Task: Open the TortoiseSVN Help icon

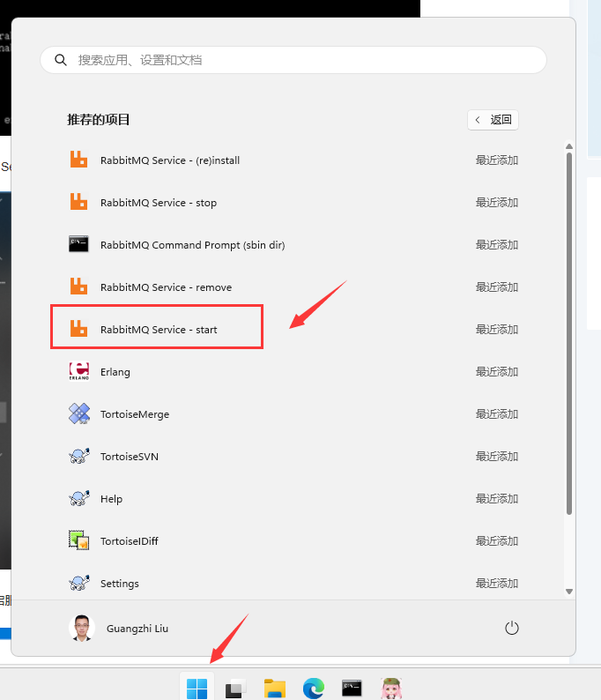Action: [79, 498]
